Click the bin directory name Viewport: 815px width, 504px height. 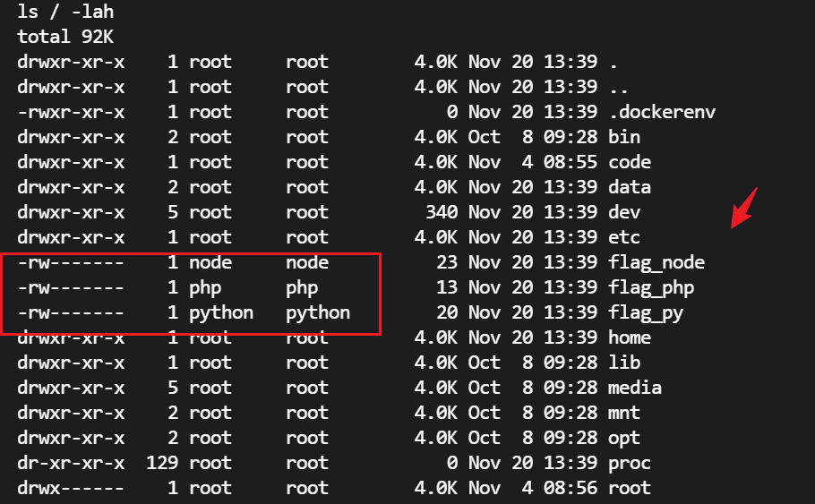tap(624, 138)
